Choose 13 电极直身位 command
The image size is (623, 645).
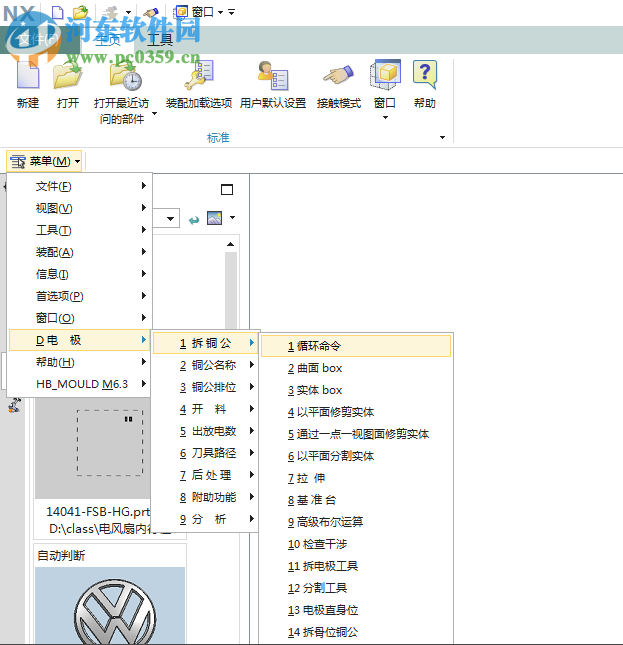(x=356, y=610)
